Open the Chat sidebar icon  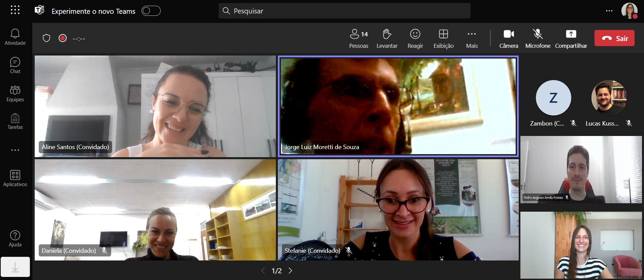click(15, 65)
